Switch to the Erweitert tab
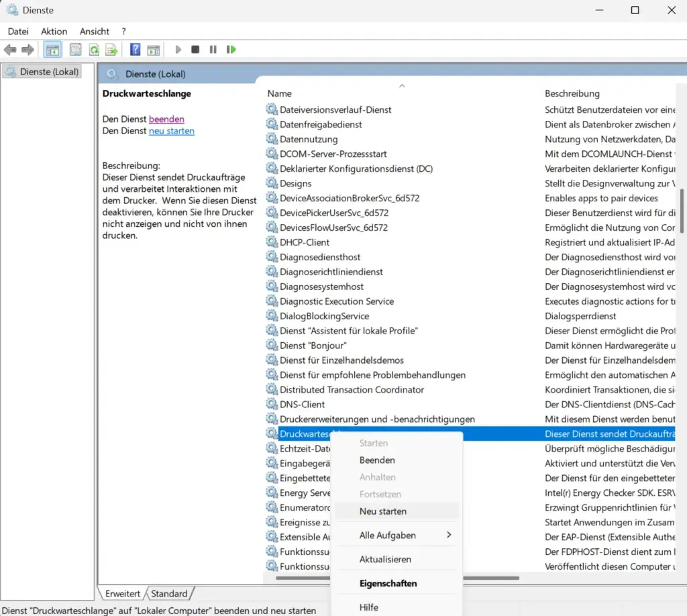The image size is (687, 616). tap(122, 594)
